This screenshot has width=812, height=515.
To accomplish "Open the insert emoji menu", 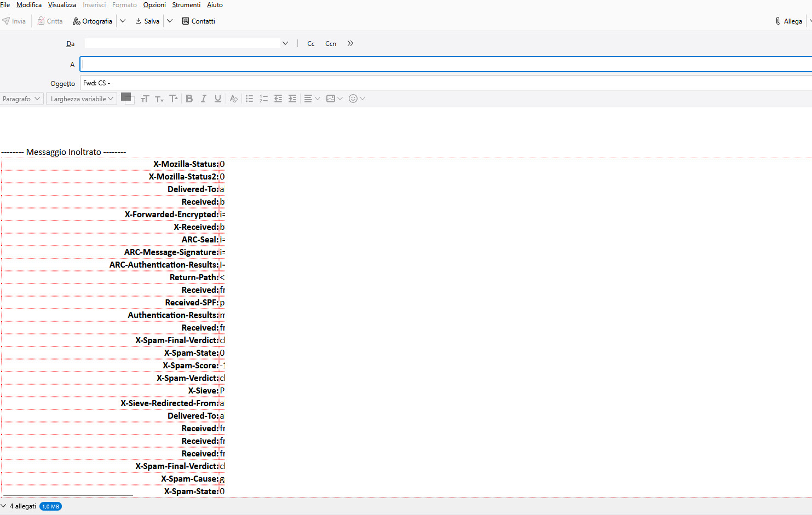I will pyautogui.click(x=356, y=99).
